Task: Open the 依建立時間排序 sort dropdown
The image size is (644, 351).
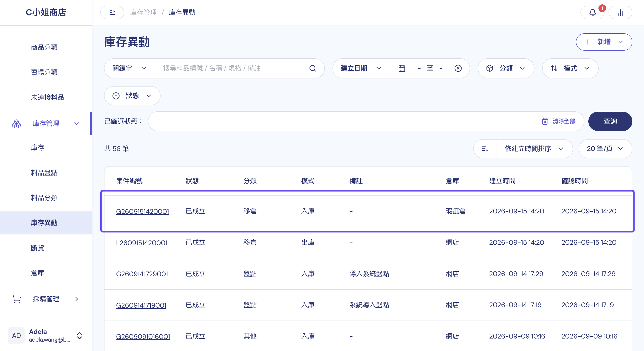Action: pyautogui.click(x=534, y=149)
